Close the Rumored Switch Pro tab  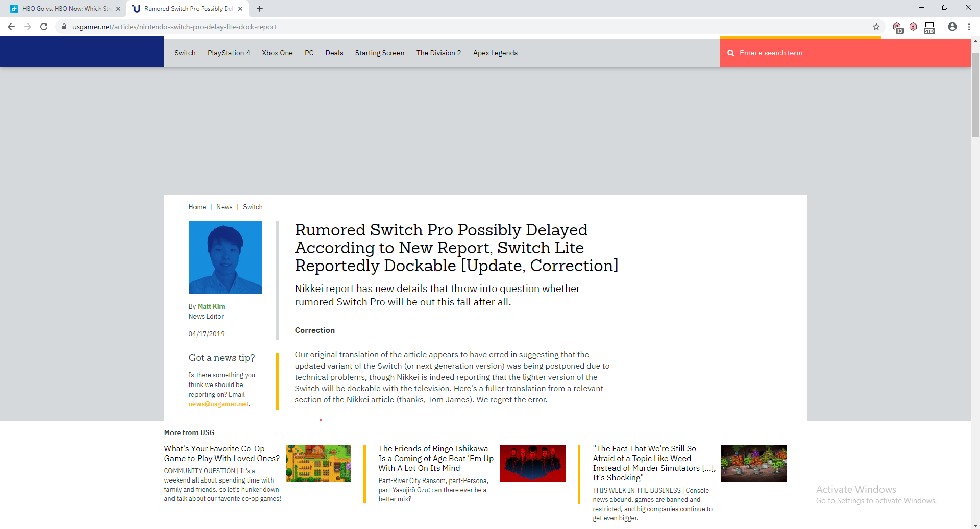[240, 9]
